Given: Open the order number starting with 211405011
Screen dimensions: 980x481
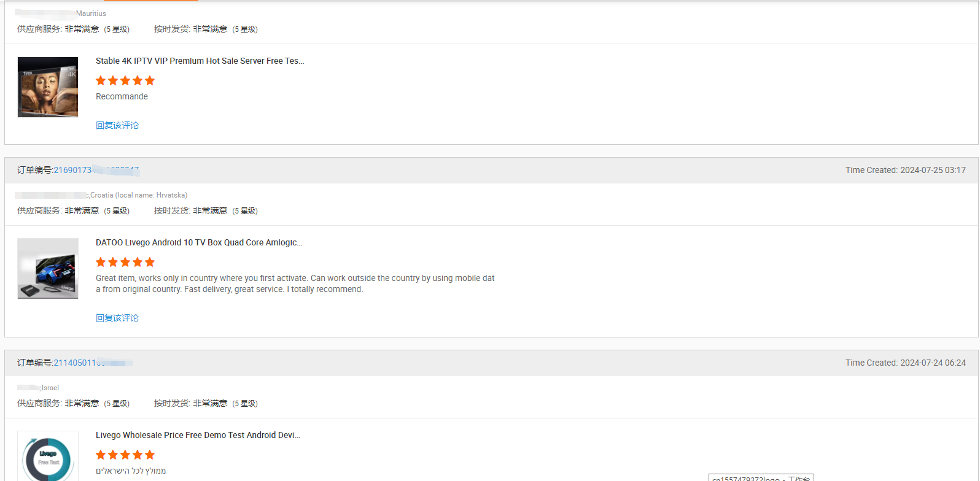Looking at the screenshot, I should pos(92,363).
